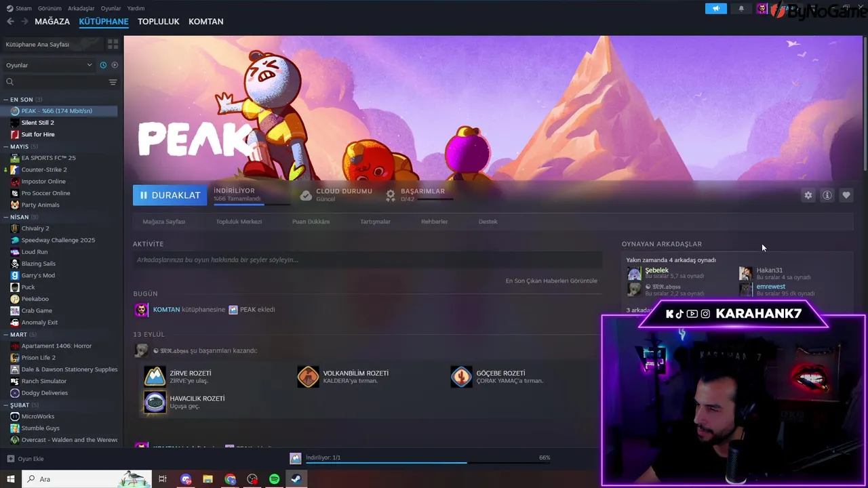
Task: Click Loud Run game icon
Action: (15, 252)
